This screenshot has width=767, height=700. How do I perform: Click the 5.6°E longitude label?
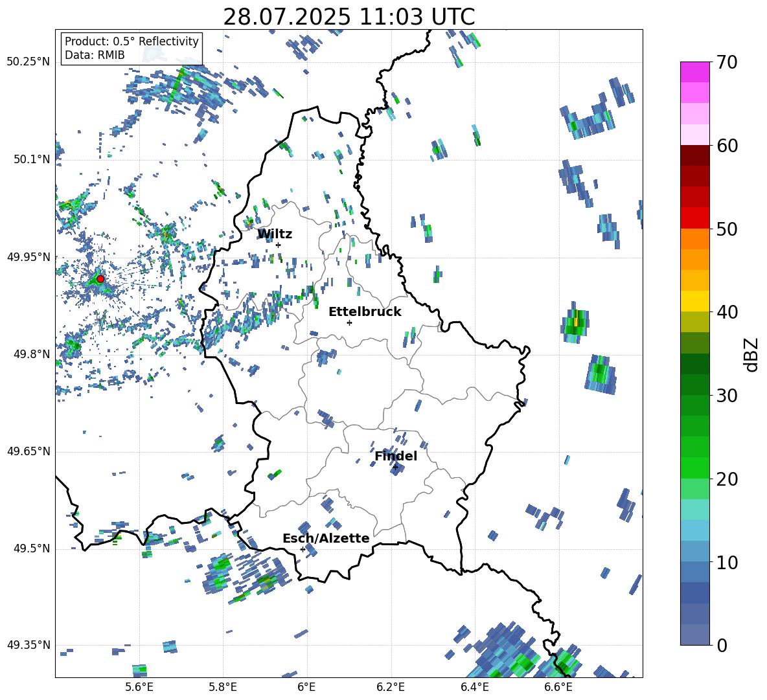tap(139, 688)
